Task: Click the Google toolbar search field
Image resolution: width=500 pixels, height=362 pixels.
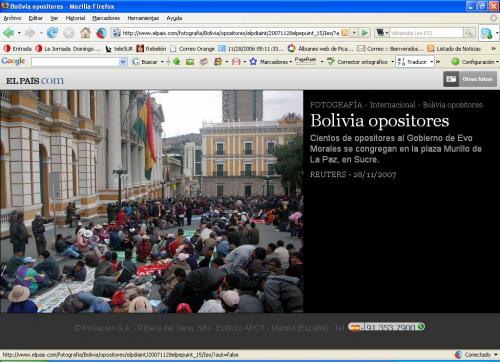Action: (x=75, y=62)
